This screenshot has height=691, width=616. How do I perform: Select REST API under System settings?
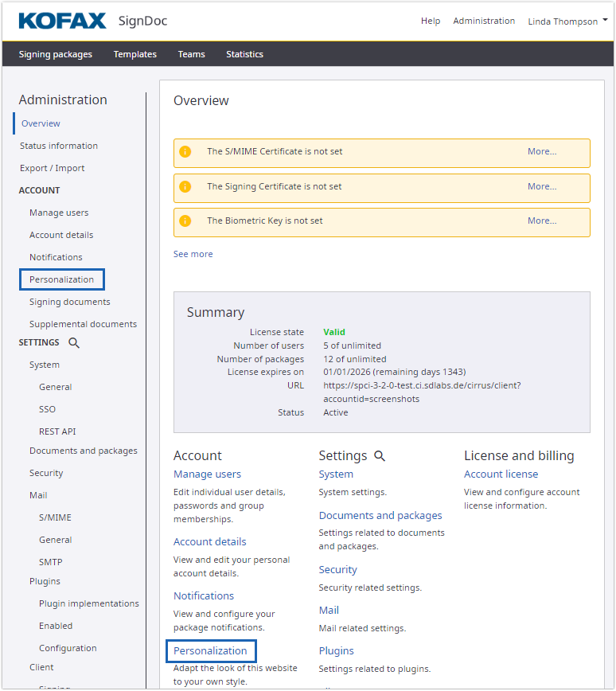click(57, 431)
